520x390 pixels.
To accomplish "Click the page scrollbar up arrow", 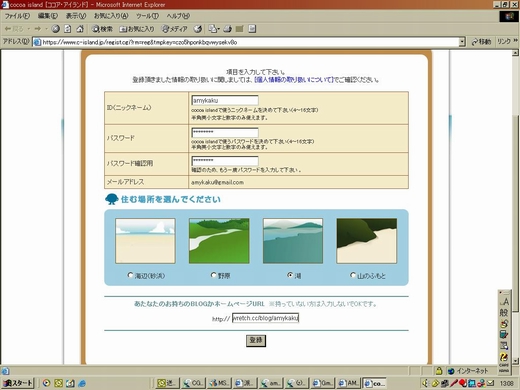I will (x=516, y=53).
